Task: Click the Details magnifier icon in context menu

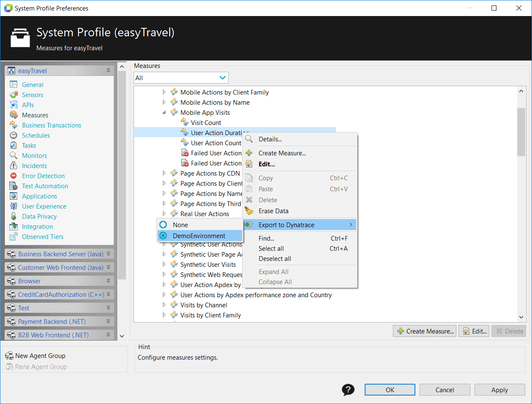Action: (x=249, y=139)
